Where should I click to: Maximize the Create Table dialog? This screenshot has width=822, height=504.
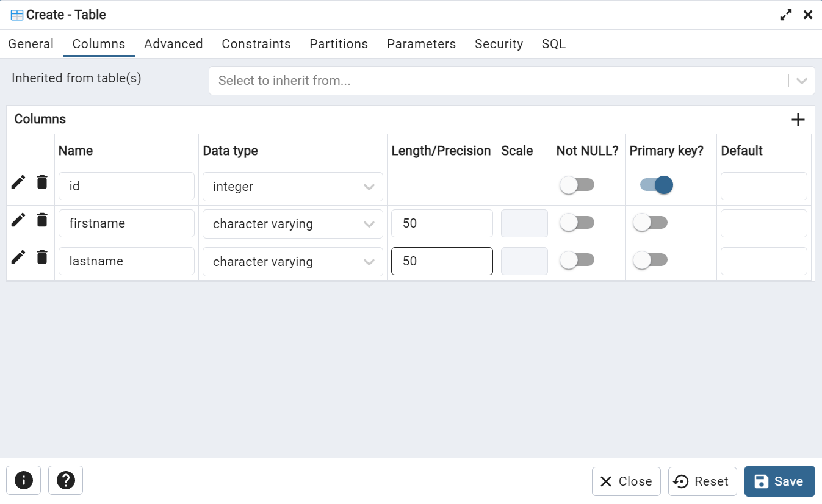(786, 15)
